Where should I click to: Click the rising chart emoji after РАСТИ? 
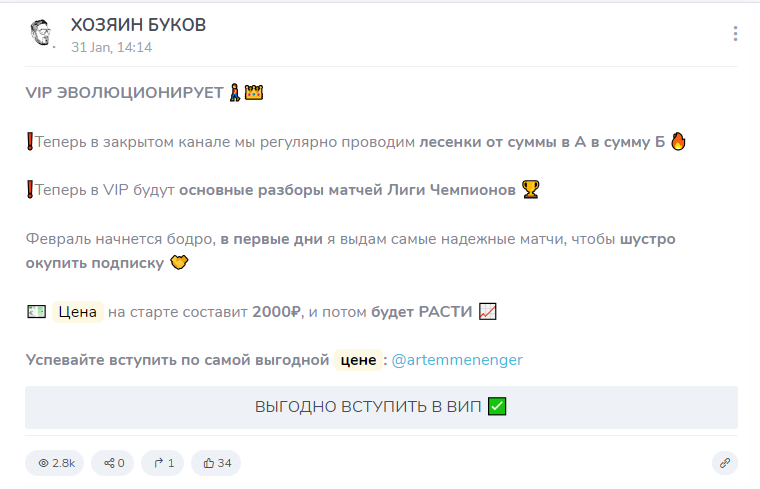487,312
